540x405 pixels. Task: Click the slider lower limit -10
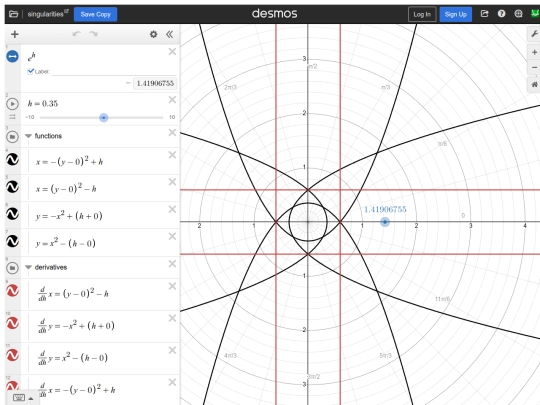(x=30, y=117)
